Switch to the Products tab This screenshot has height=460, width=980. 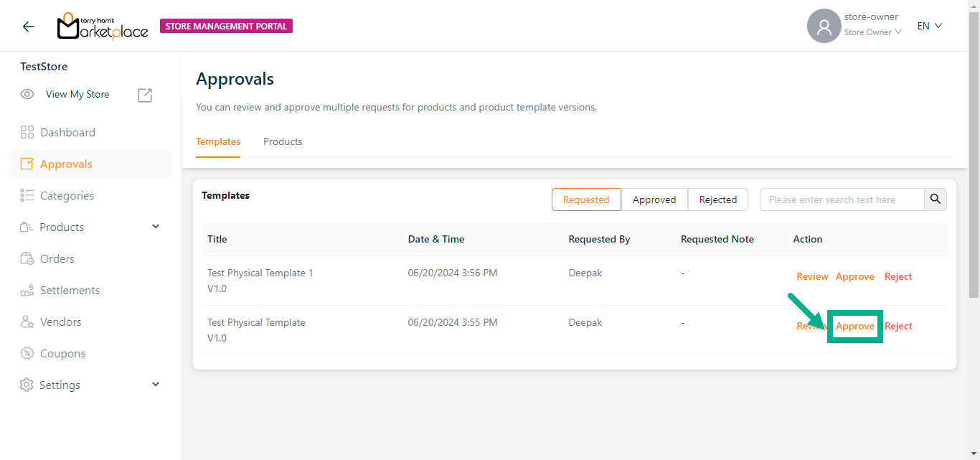[283, 141]
